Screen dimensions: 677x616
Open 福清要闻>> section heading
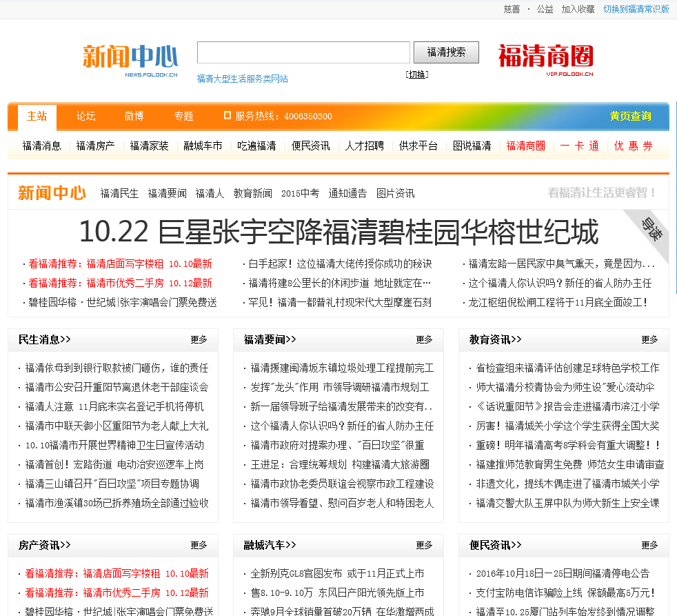click(270, 340)
